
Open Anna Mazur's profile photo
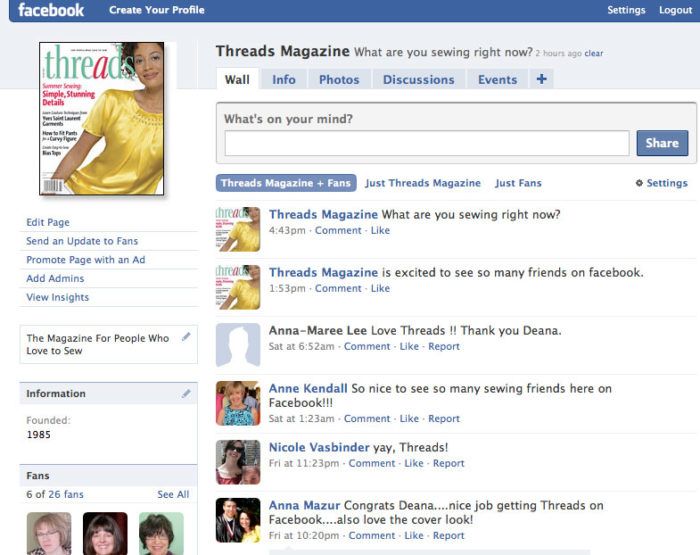pyautogui.click(x=238, y=520)
